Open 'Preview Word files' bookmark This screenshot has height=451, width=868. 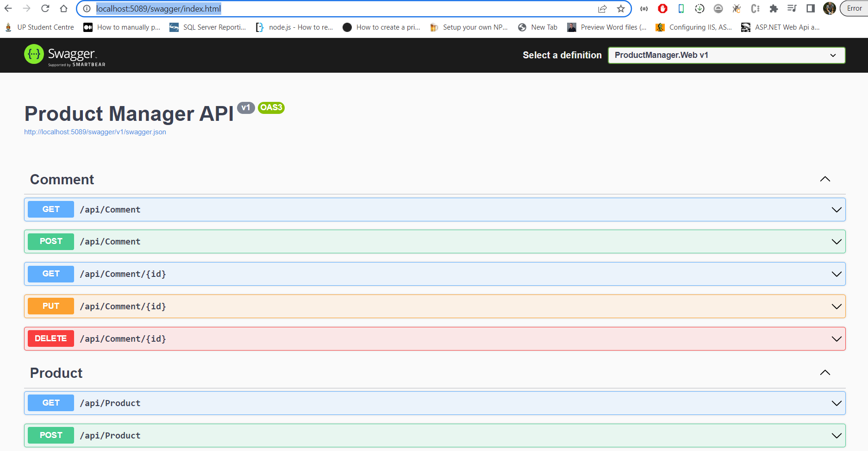tap(607, 27)
